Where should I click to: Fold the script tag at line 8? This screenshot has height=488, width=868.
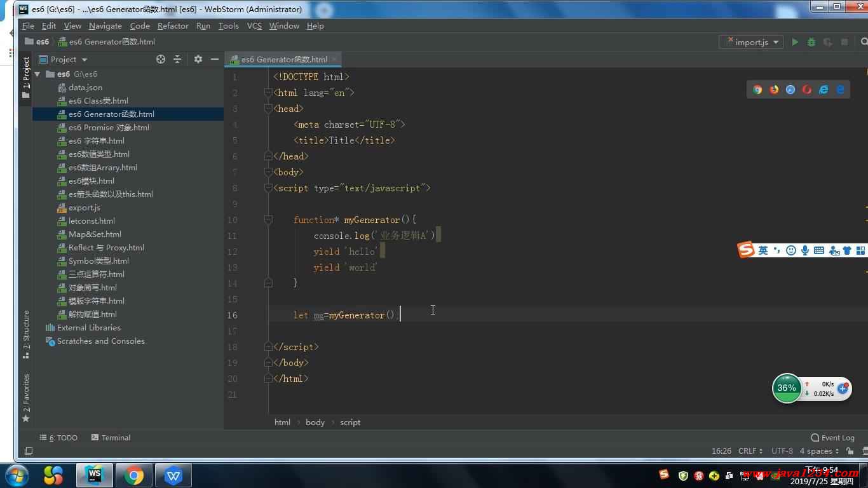coord(268,188)
